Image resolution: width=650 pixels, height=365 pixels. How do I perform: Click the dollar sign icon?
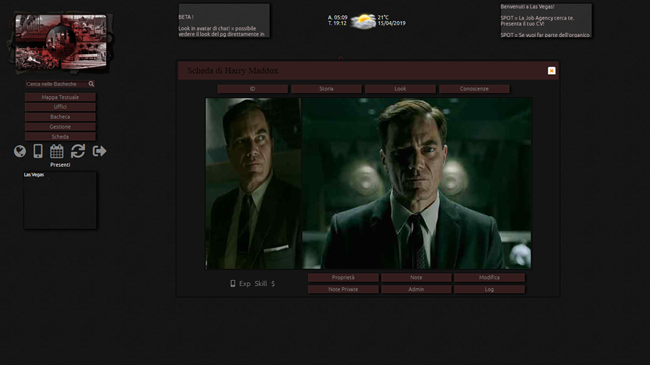[273, 284]
